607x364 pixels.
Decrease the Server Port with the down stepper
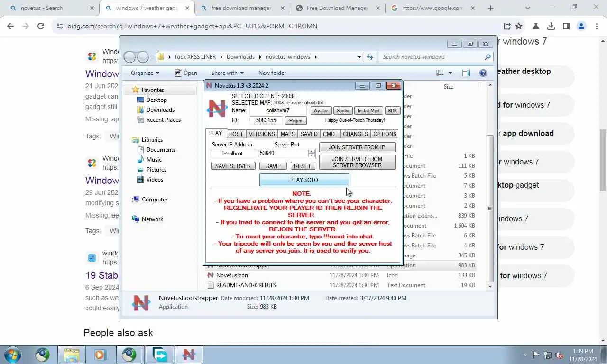point(311,155)
